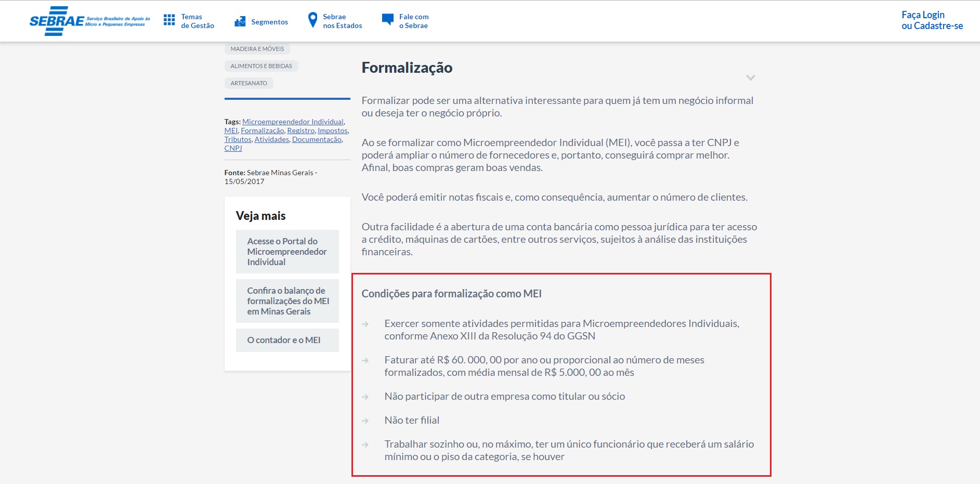Click the 'Trabalhar sozinho ou, no máximo' item
Viewport: 980px width, 484px height.
tap(569, 450)
